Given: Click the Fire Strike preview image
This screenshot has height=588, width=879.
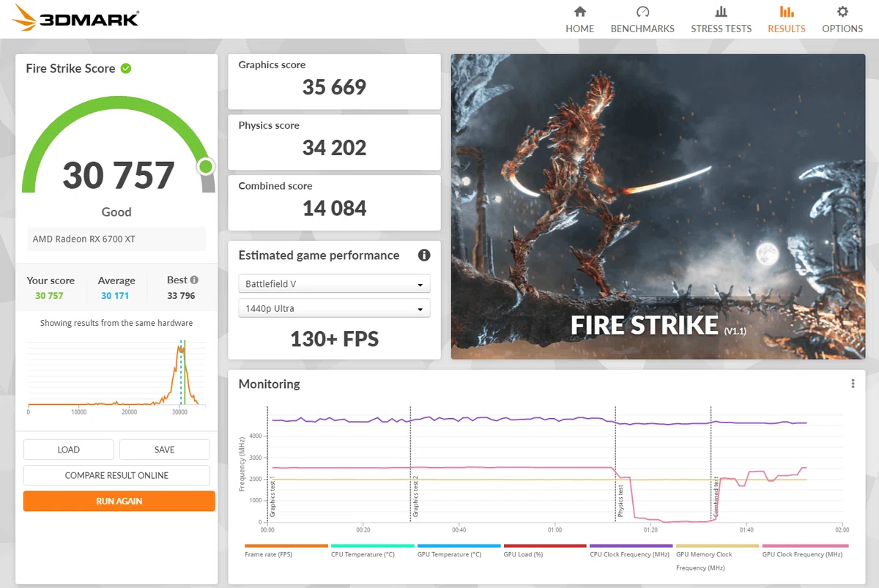Looking at the screenshot, I should 658,206.
